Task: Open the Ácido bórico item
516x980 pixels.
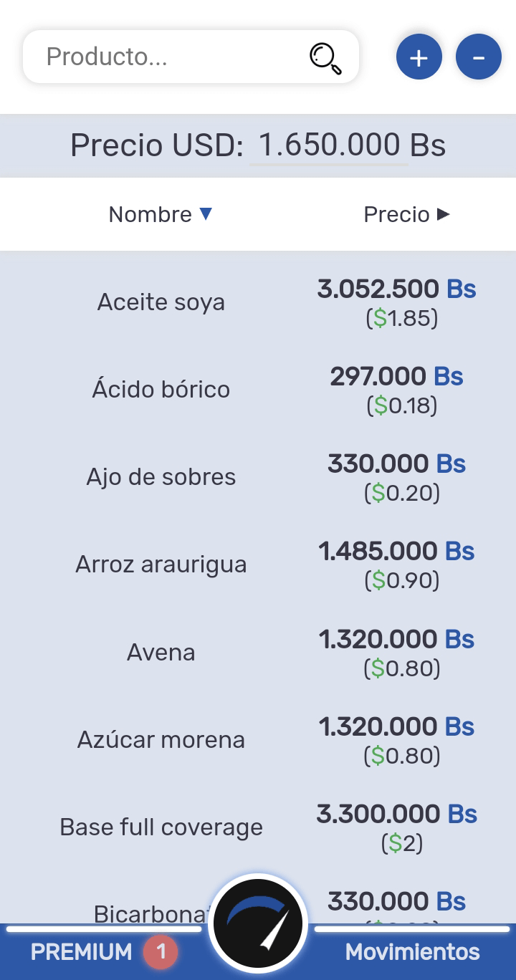Action: tap(161, 390)
